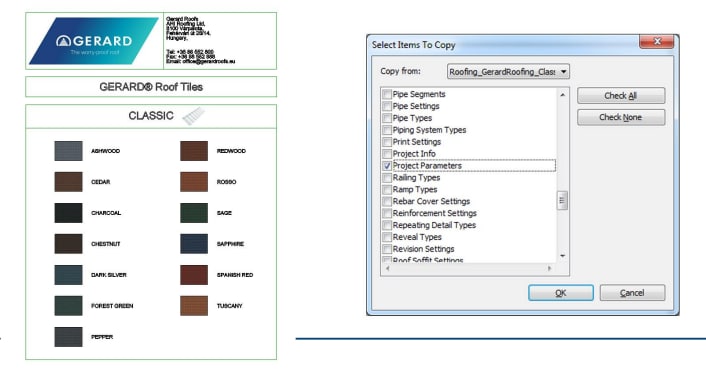This screenshot has height=391, width=706.
Task: Click the list scroll-up arrow
Action: [562, 95]
